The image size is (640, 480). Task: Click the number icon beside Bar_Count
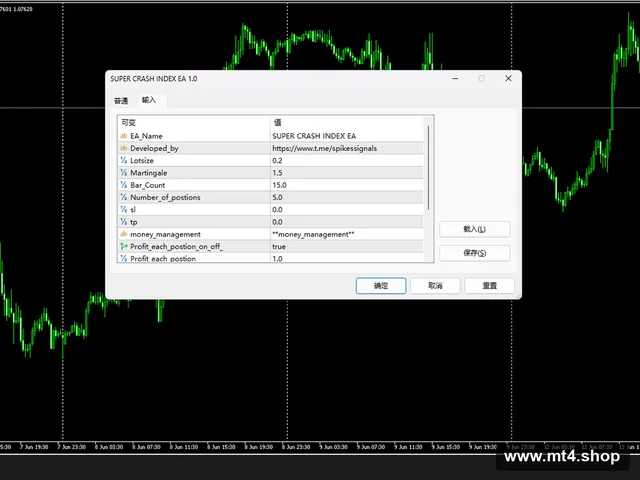(124, 185)
